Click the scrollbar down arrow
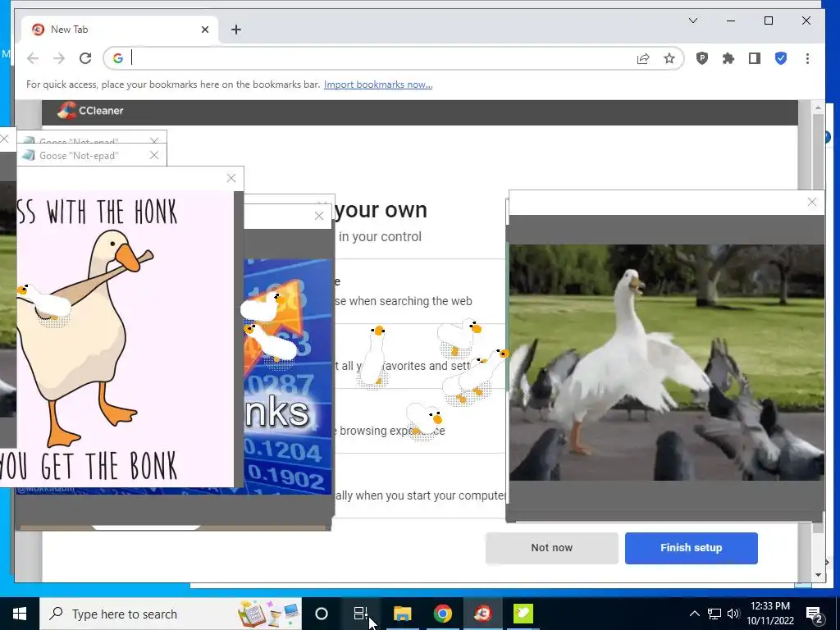Viewport: 840px width, 630px height. (818, 575)
